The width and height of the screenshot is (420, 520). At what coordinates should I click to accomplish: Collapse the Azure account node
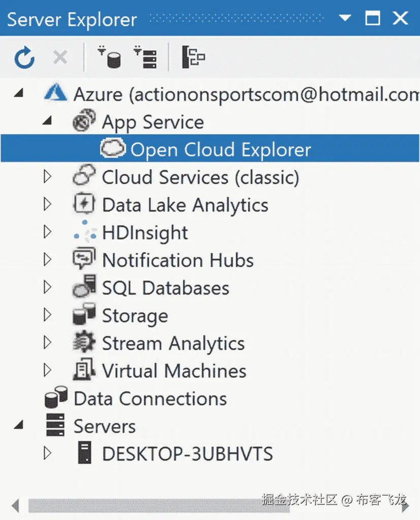(19, 93)
